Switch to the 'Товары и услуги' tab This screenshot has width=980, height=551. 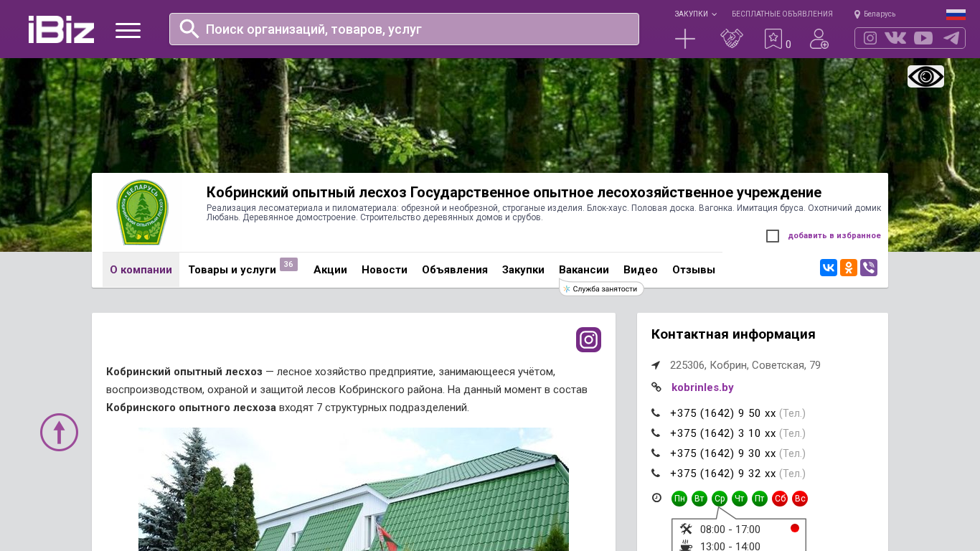point(232,270)
